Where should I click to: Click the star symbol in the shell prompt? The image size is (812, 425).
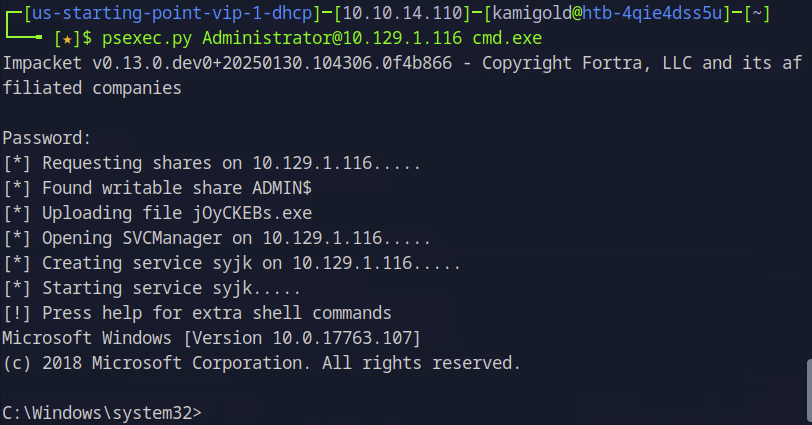[68, 38]
